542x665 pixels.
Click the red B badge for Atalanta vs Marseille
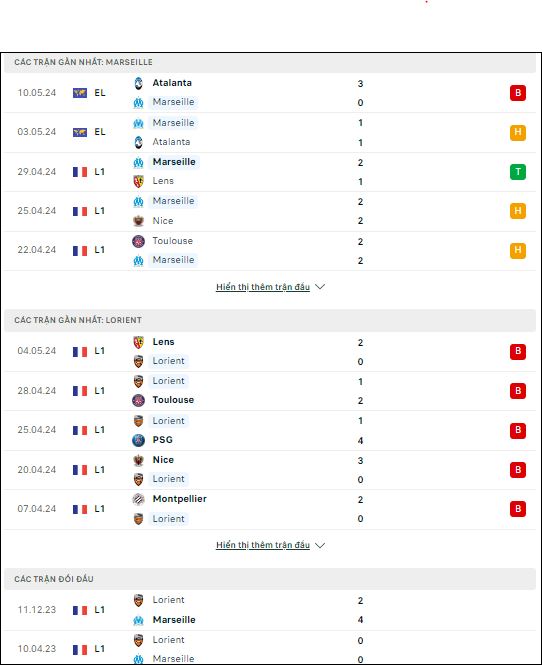518,93
